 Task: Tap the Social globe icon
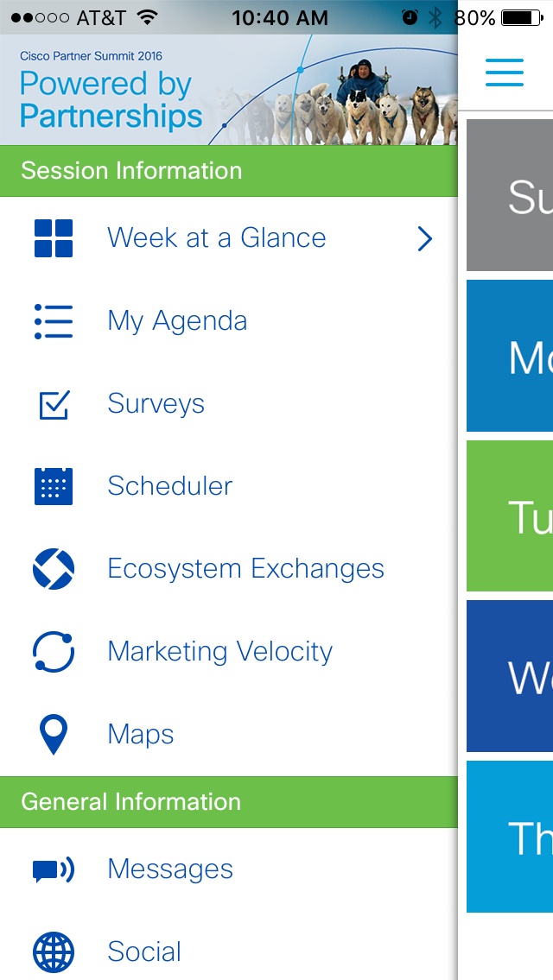pyautogui.click(x=54, y=952)
